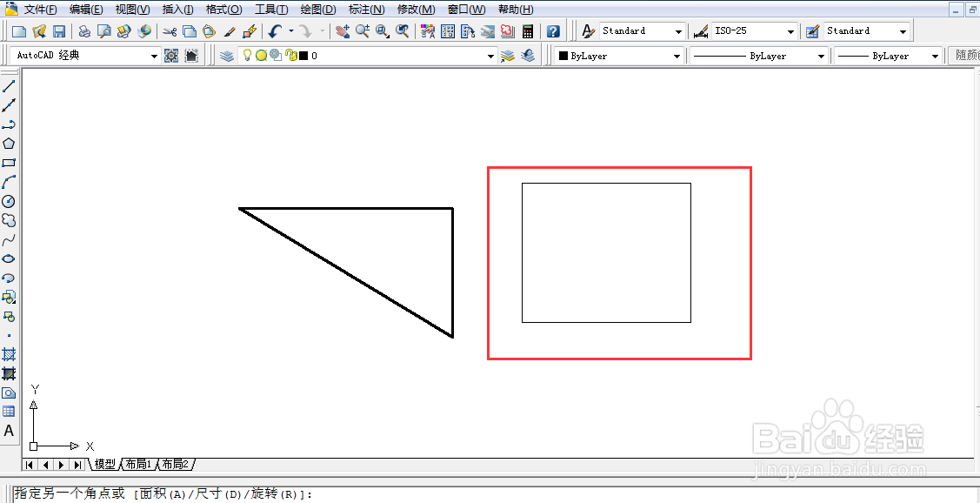Image resolution: width=980 pixels, height=503 pixels.
Task: Select the Make Block tool
Action: (9, 316)
